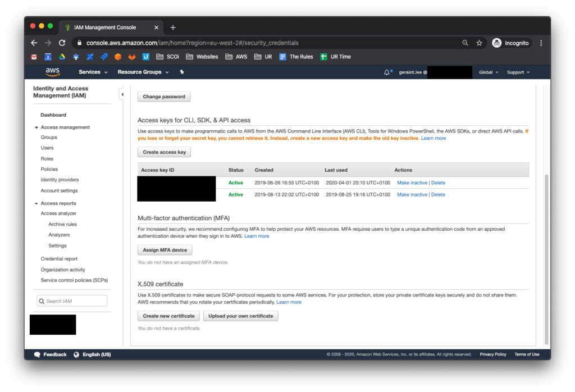Open the AWS notifications bell
Image resolution: width=575 pixels, height=392 pixels.
click(387, 72)
